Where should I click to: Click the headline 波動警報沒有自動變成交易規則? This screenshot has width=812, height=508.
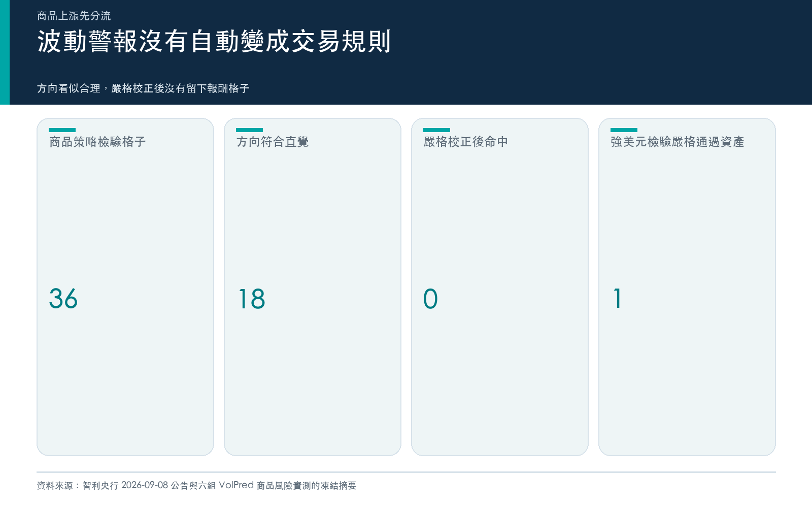214,41
